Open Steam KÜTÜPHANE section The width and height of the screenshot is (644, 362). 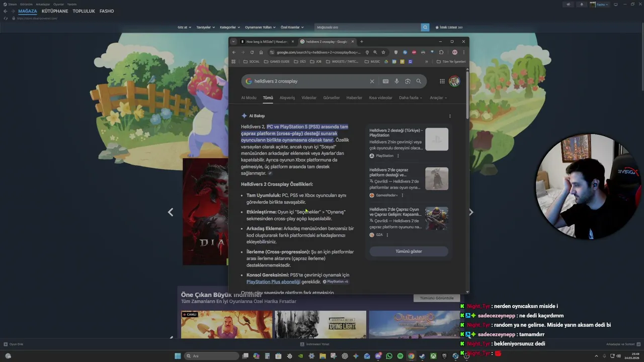55,11
